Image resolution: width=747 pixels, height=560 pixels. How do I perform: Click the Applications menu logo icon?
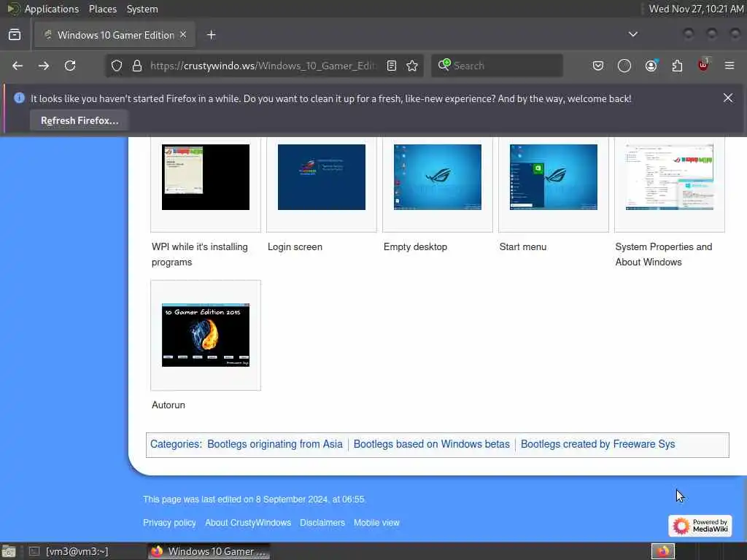[x=13, y=9]
